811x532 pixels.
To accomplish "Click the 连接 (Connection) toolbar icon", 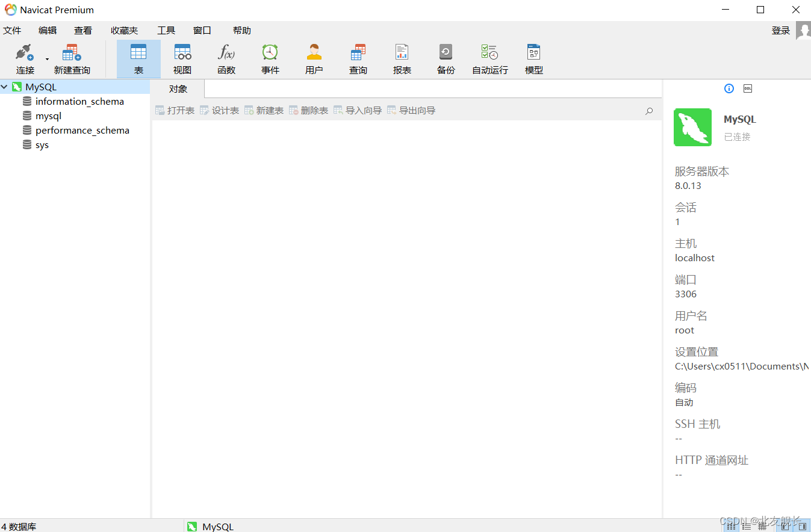I will pyautogui.click(x=25, y=59).
